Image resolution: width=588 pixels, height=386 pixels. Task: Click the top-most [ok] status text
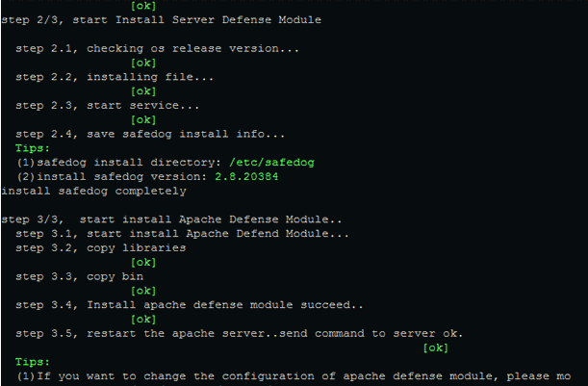[143, 6]
